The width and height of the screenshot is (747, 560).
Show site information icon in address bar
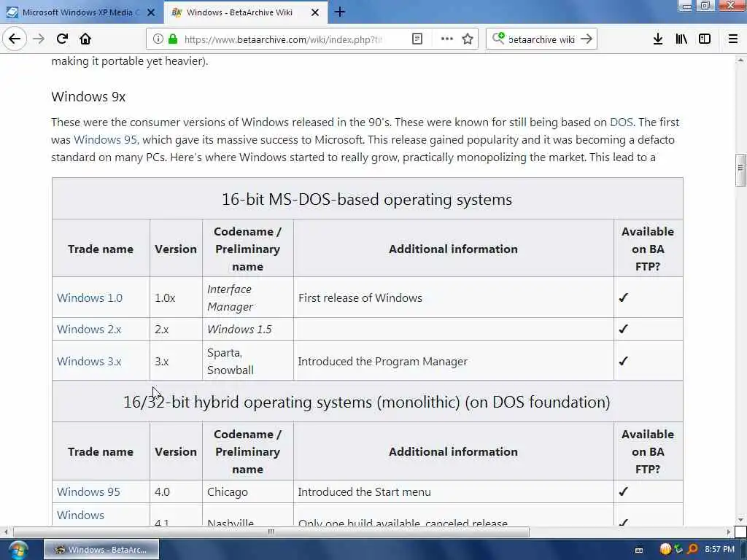click(158, 39)
